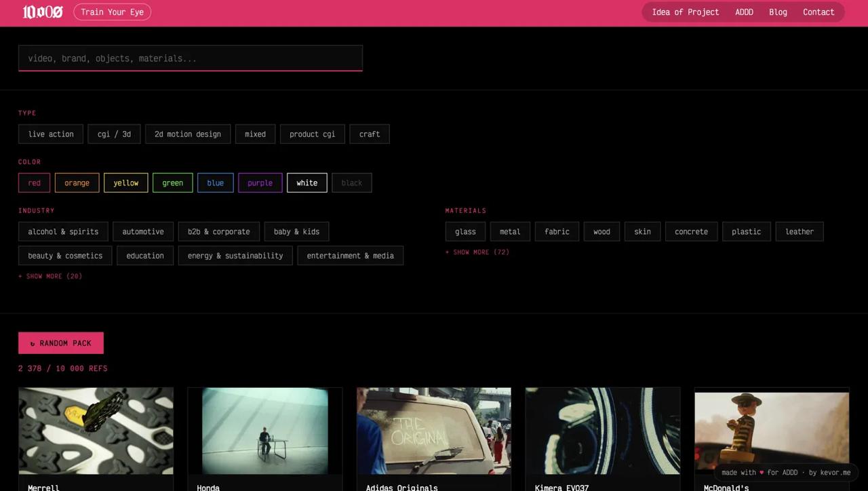Pick the red color filter
868x491 pixels.
(x=34, y=183)
